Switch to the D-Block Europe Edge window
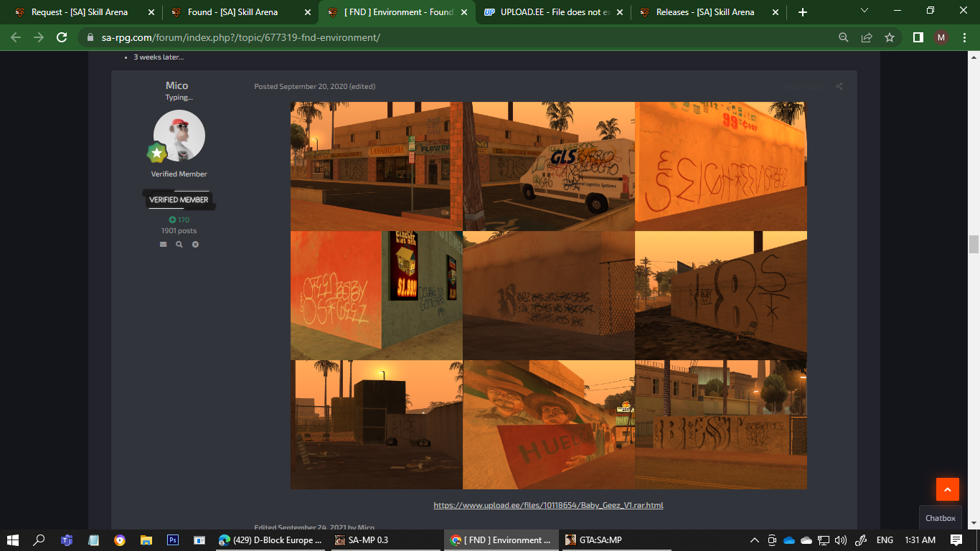Screen dimensions: 980x551 271,540
